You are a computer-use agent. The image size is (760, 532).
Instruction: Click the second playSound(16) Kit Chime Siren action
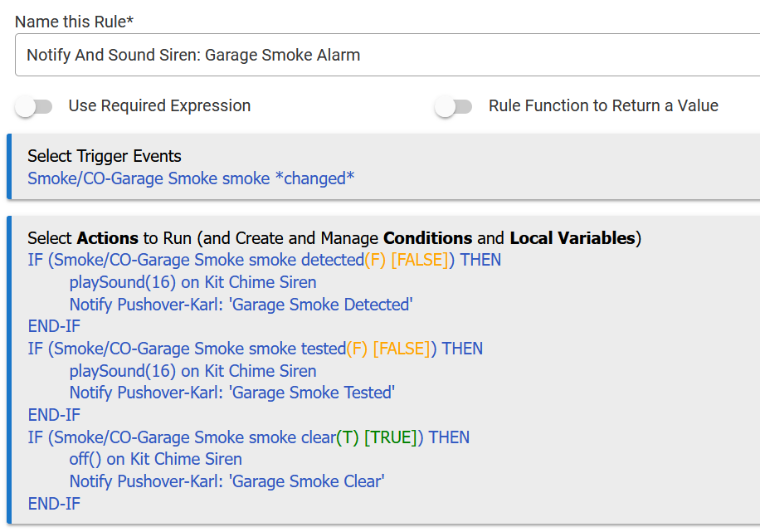pyautogui.click(x=192, y=371)
